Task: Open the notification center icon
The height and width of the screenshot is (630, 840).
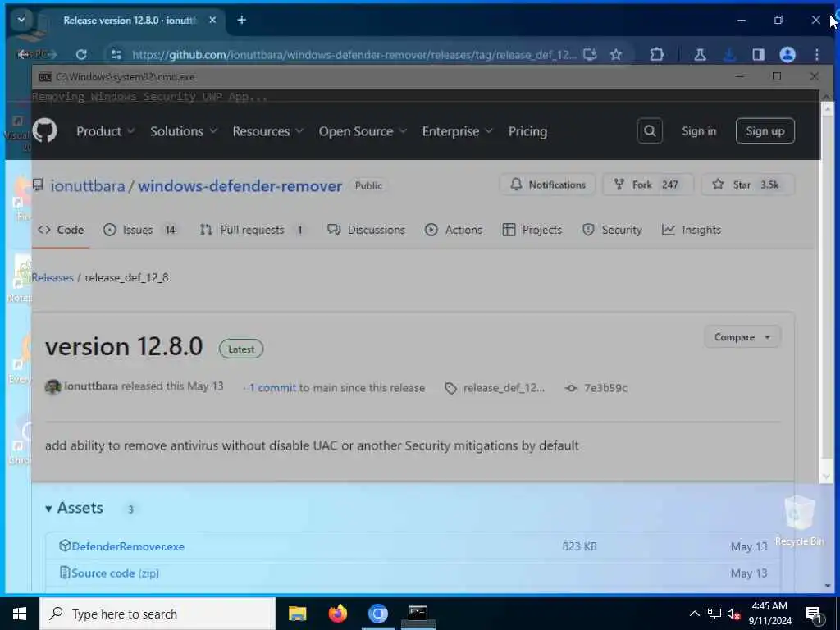Action: point(815,614)
